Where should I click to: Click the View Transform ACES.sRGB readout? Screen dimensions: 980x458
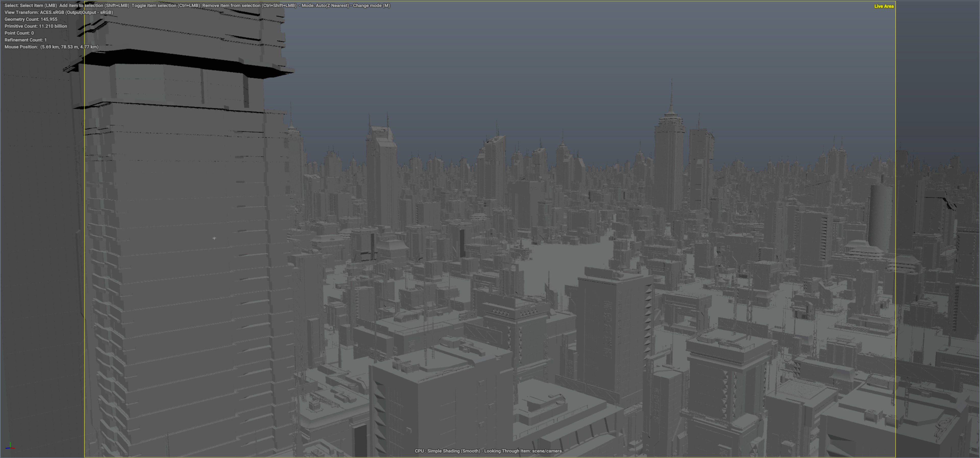click(59, 12)
